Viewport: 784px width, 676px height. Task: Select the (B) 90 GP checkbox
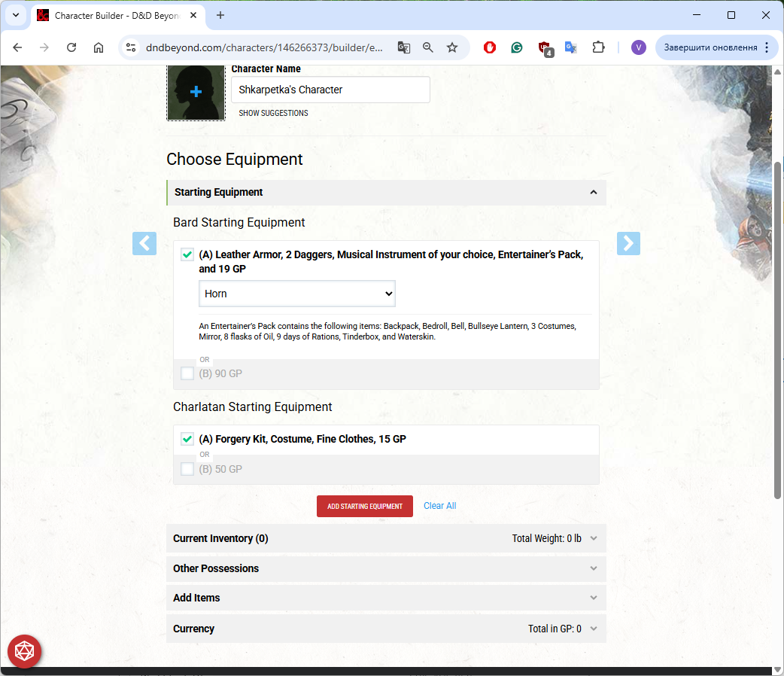pyautogui.click(x=187, y=373)
